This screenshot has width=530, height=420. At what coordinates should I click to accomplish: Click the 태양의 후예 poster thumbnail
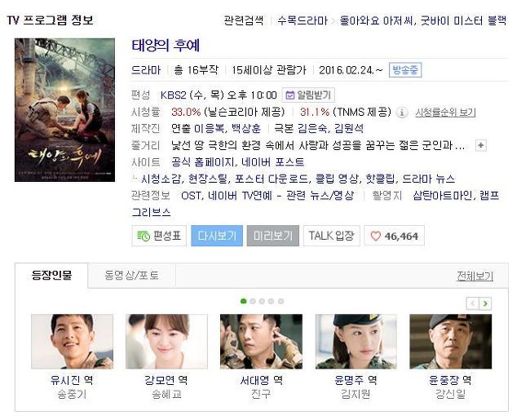(64, 110)
